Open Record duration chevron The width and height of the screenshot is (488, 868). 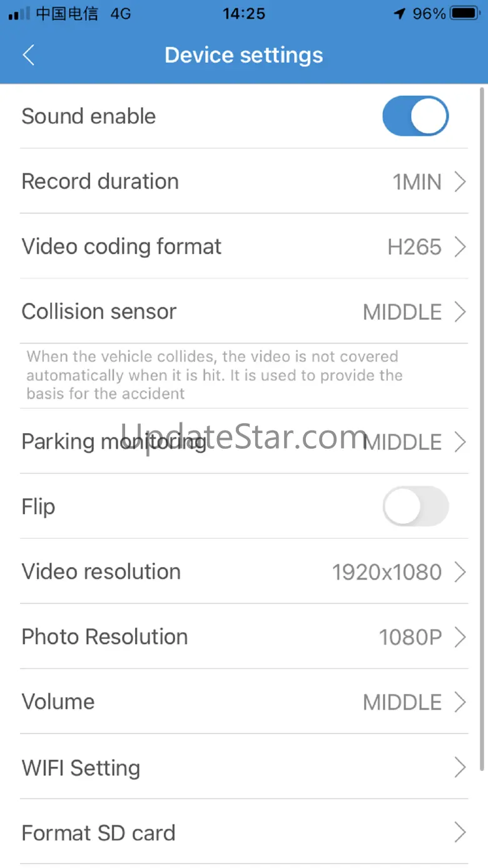tap(460, 182)
